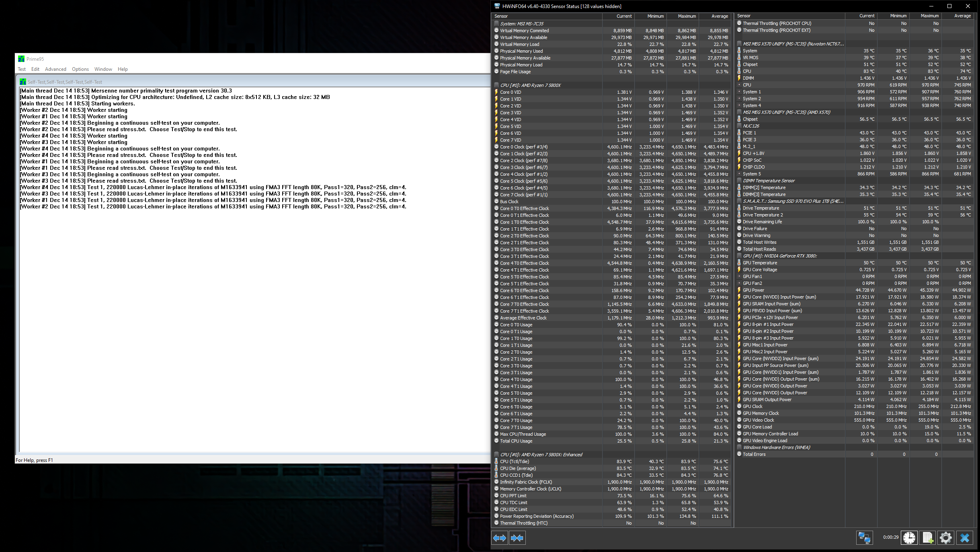
Task: Open the Test menu in Prime95
Action: click(x=22, y=69)
